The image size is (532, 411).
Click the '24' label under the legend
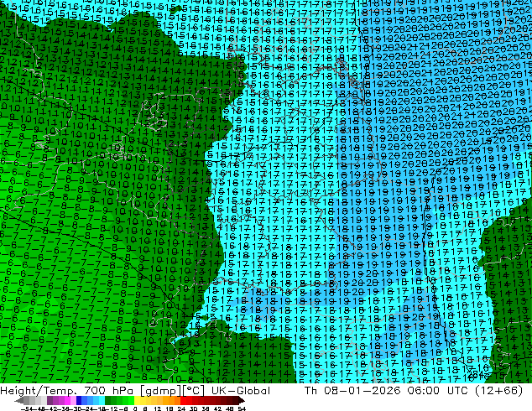tap(181, 408)
